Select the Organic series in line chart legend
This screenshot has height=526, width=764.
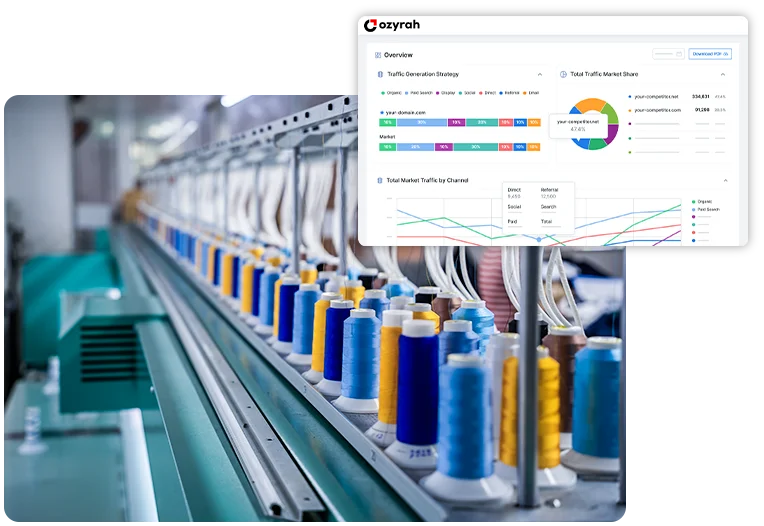click(704, 201)
